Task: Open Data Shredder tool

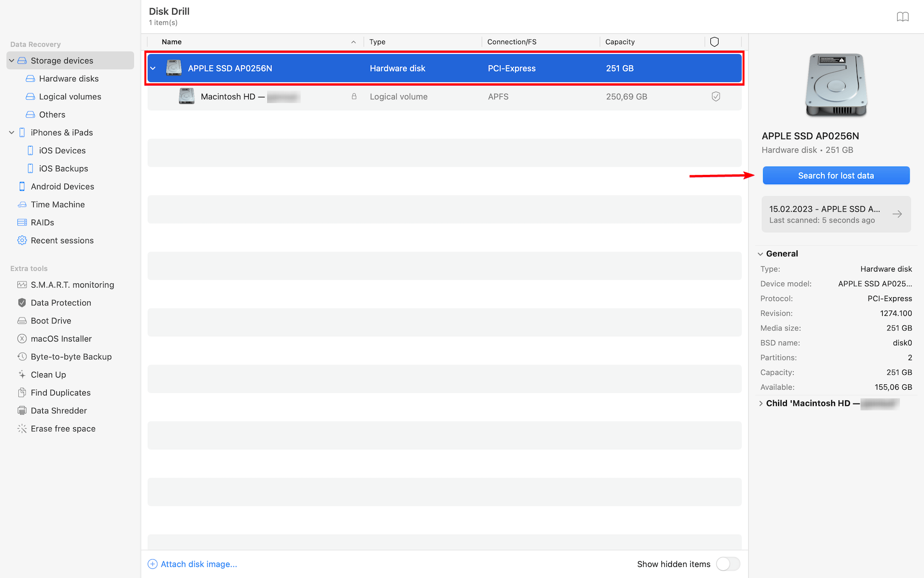Action: [x=59, y=410]
